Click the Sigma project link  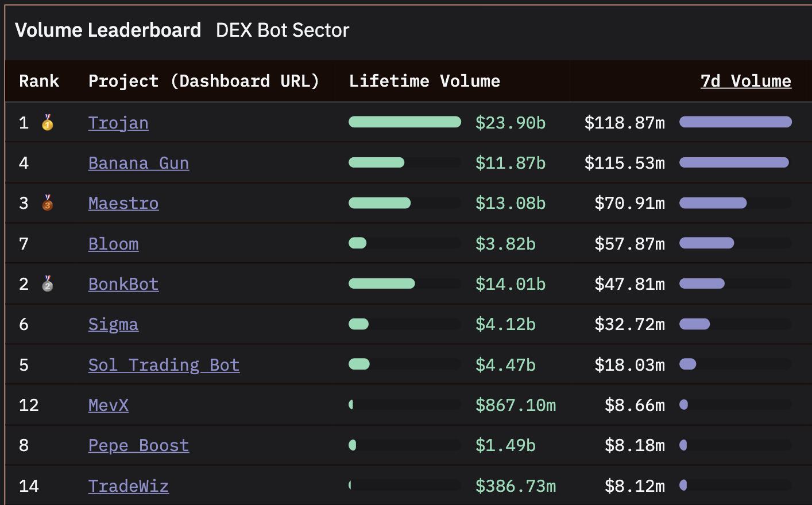(x=113, y=324)
